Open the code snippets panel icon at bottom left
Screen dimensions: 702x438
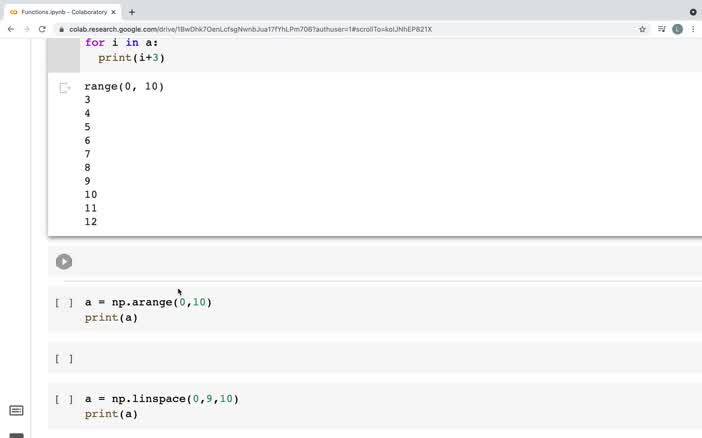pos(16,410)
